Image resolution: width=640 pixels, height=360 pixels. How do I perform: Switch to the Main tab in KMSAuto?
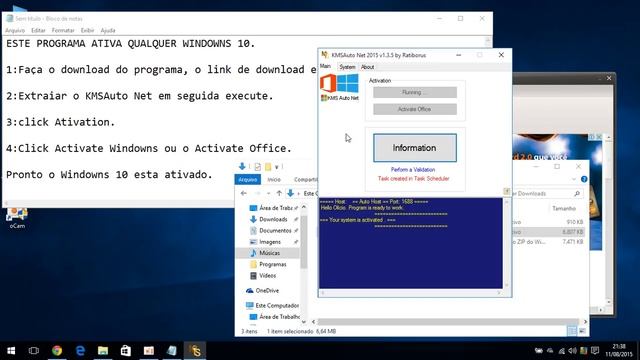point(325,66)
